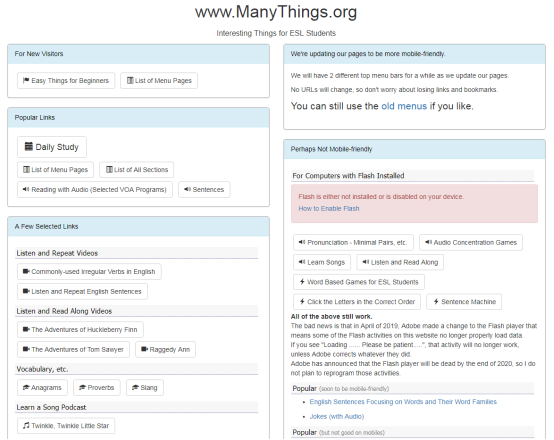Viewport: 554px width, 440px height.
Task: Open Commonly-used Irregular Verbs in English
Action: click(x=89, y=271)
